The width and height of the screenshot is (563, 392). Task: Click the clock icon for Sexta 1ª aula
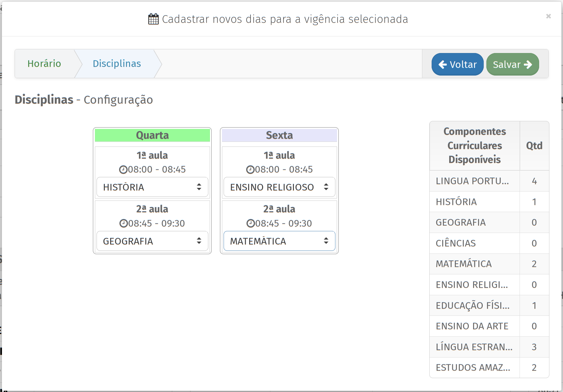250,170
